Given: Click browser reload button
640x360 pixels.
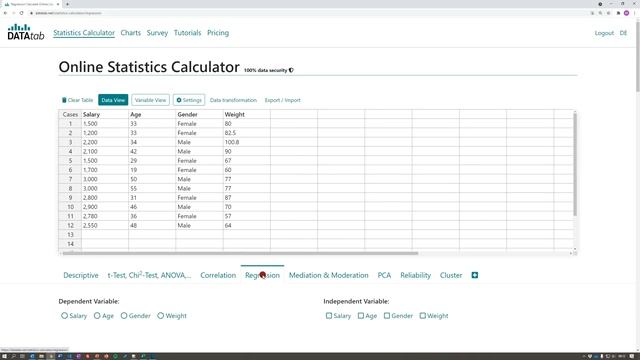Looking at the screenshot, I should [x=22, y=13].
